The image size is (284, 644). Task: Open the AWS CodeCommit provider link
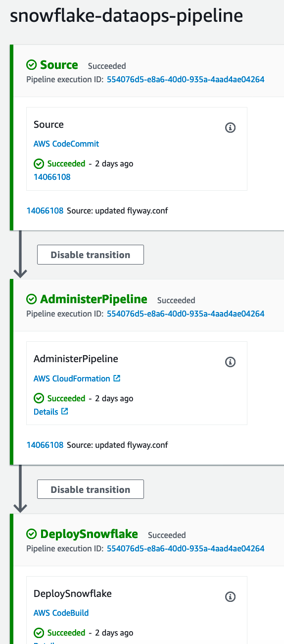coord(66,144)
